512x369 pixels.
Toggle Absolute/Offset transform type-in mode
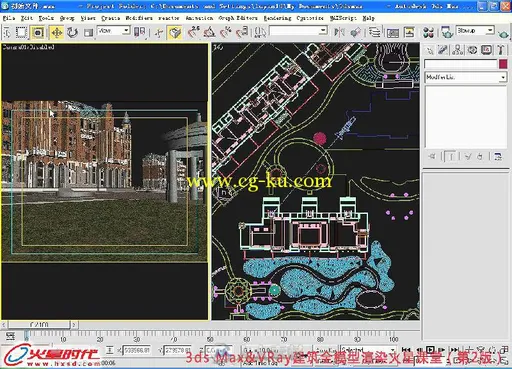110,350
